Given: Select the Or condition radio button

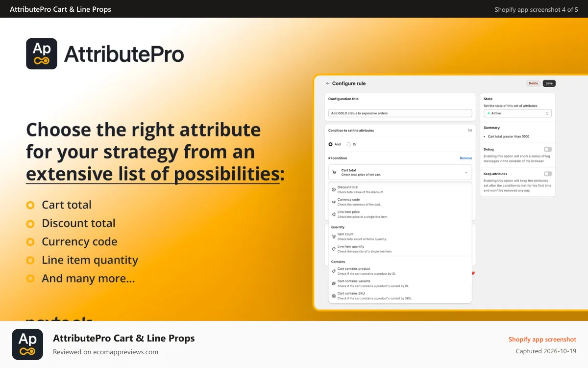Looking at the screenshot, I should (349, 144).
